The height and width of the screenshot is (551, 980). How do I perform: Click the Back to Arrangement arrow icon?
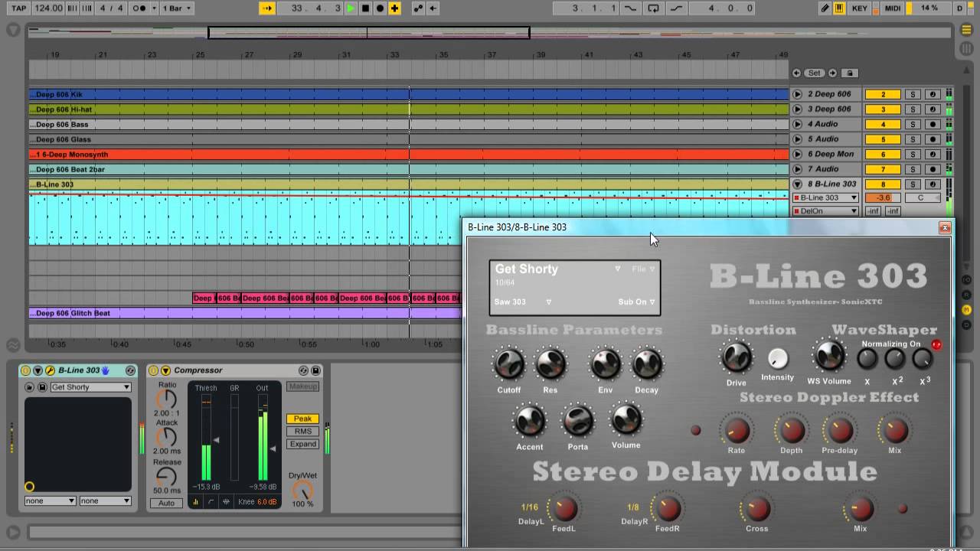point(433,8)
